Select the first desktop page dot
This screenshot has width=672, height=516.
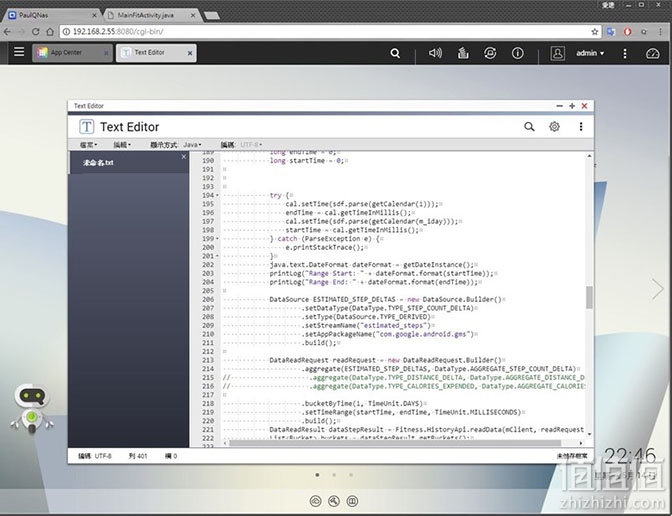[317, 475]
